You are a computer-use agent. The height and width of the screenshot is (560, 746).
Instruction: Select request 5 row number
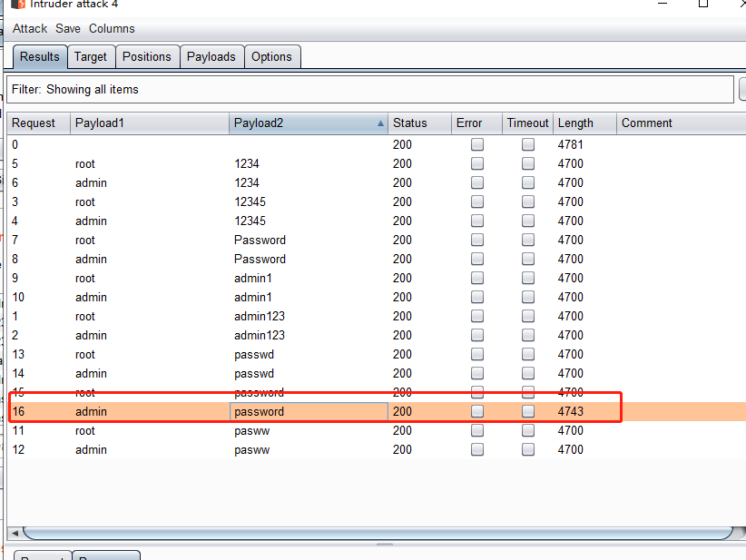(x=15, y=163)
